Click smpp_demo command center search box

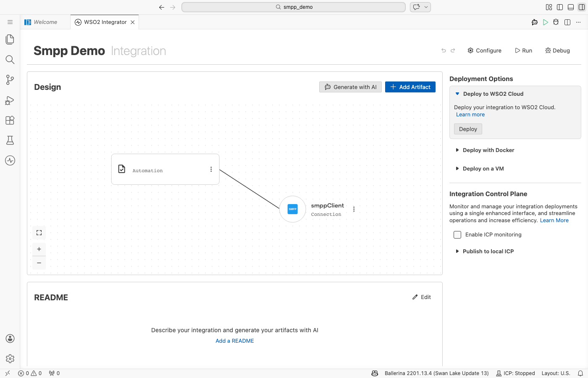tap(294, 7)
